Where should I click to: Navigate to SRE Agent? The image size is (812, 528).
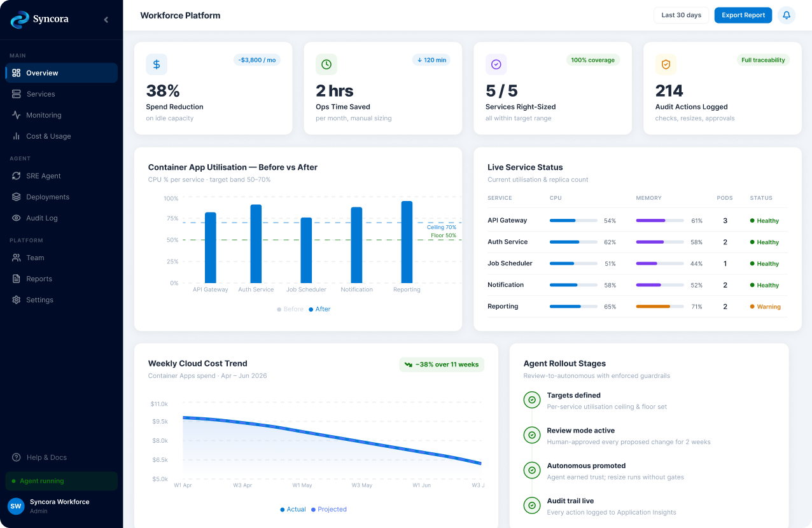click(x=62, y=176)
